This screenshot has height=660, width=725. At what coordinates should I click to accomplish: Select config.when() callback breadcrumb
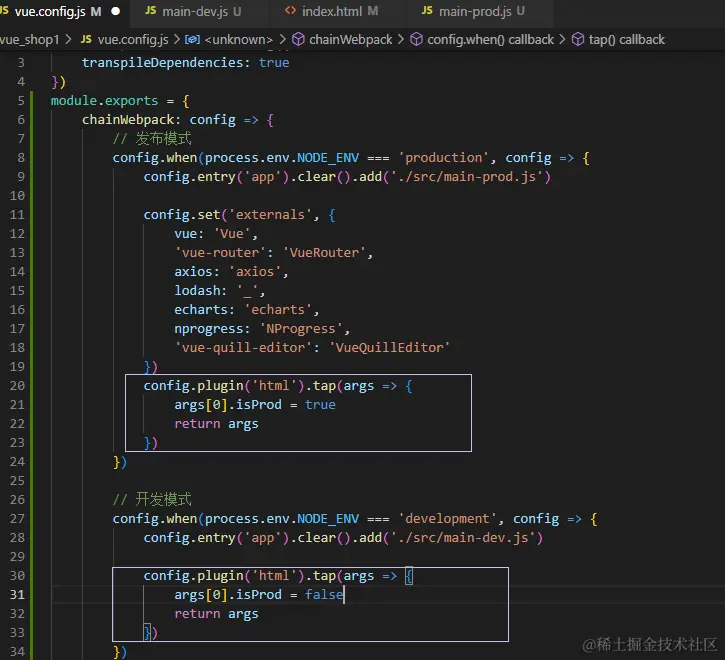click(x=491, y=40)
